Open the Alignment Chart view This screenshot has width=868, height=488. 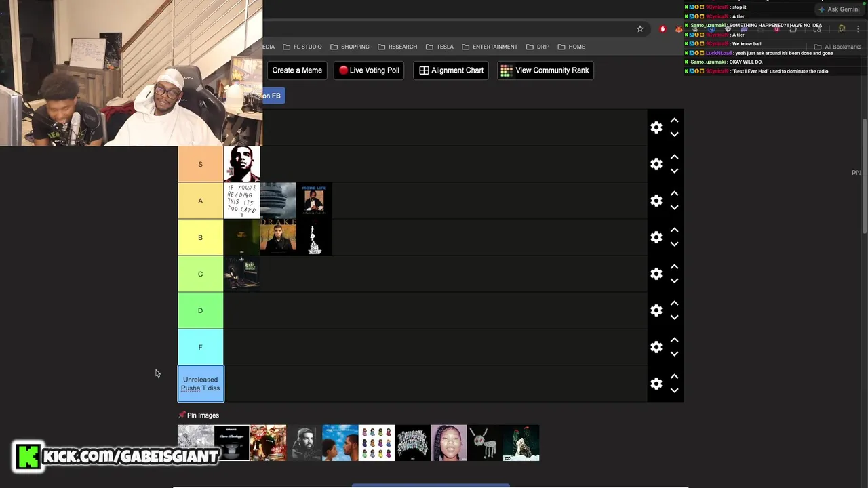click(x=451, y=70)
